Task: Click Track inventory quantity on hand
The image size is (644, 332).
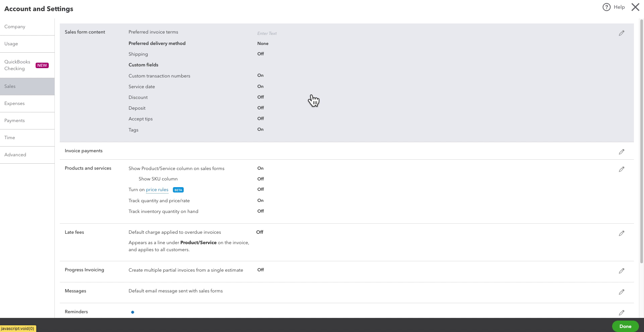Action: point(164,212)
